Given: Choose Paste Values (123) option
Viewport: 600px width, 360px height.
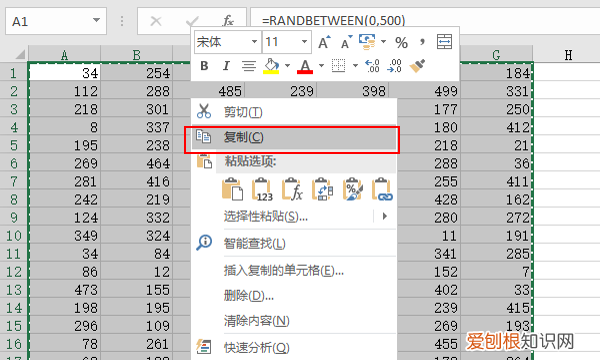Looking at the screenshot, I should point(262,189).
